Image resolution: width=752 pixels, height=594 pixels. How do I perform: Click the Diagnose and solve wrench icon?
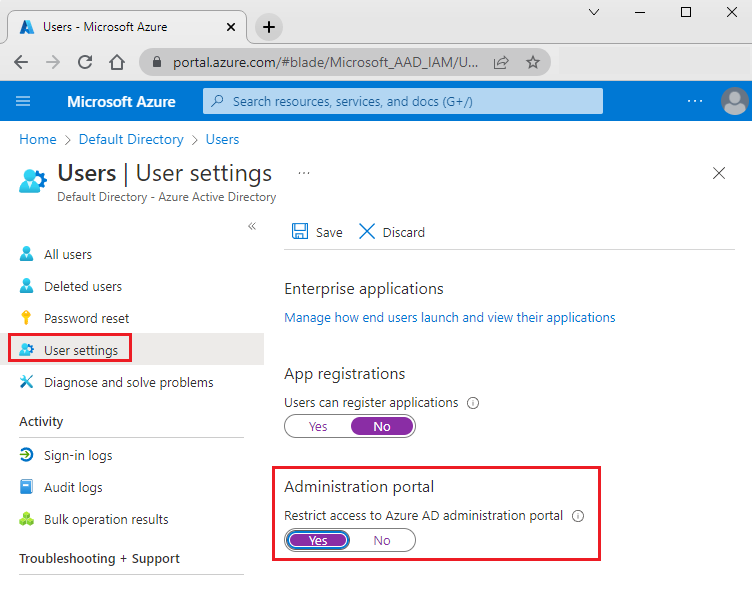point(26,382)
